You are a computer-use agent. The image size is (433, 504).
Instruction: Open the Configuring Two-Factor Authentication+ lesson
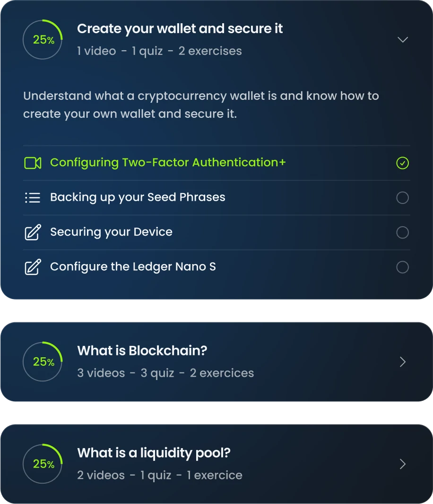click(168, 163)
